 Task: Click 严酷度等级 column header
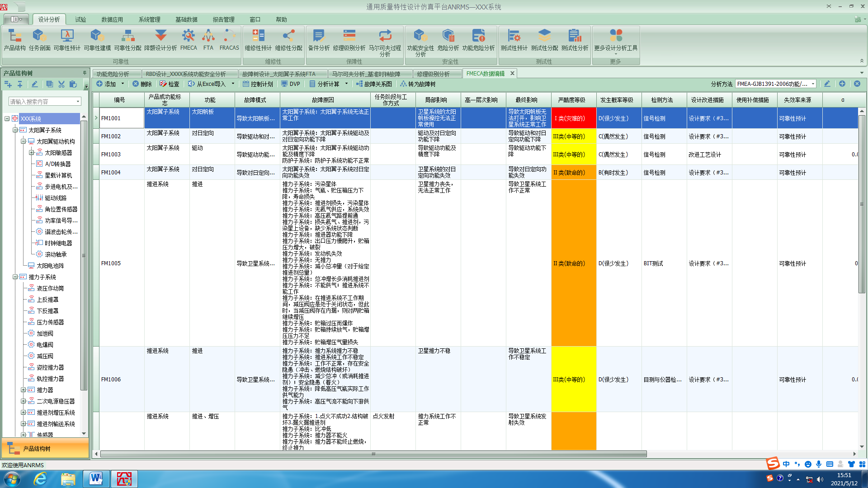(574, 100)
